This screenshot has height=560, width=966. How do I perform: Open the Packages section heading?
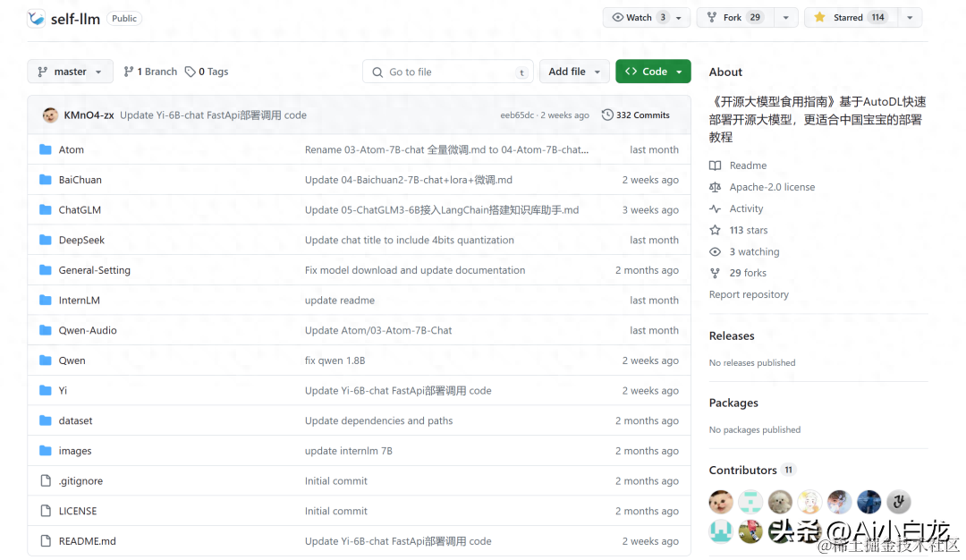tap(733, 403)
